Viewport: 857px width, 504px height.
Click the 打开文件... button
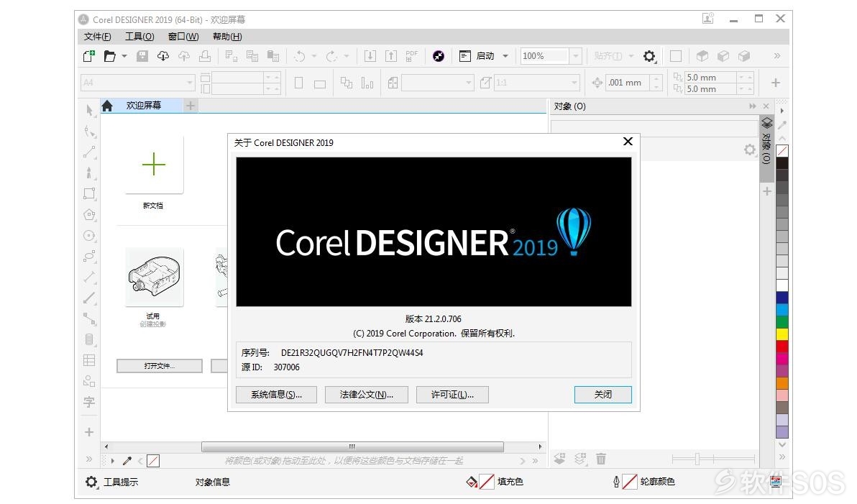[x=160, y=366]
